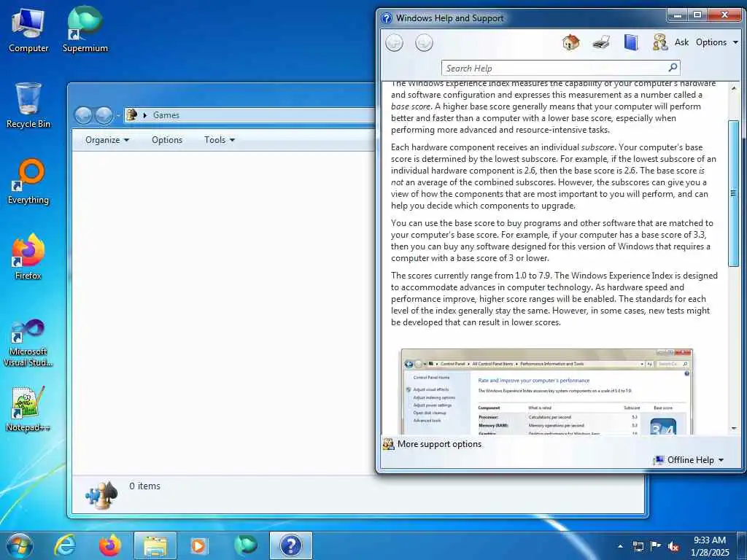The height and width of the screenshot is (560, 747).
Task: Select Microsoft Visual Studio desktop shortcut
Action: point(28,343)
